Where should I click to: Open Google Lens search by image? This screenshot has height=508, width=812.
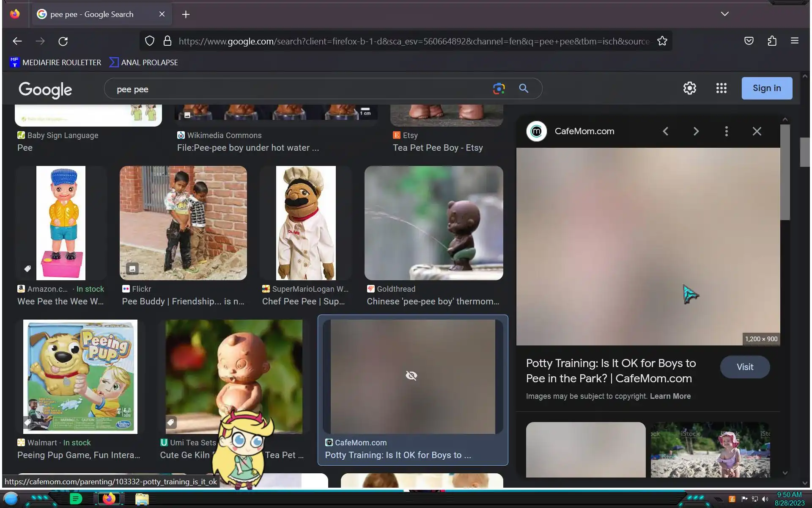[499, 88]
